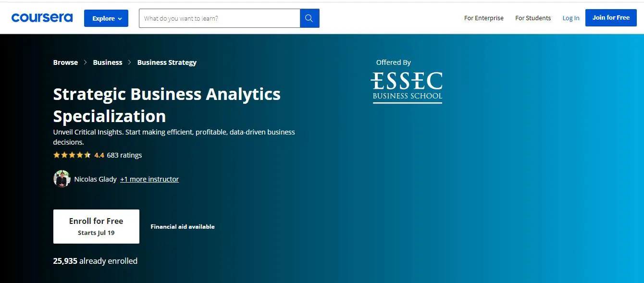Click the Explore dropdown chevron arrow

click(x=120, y=18)
